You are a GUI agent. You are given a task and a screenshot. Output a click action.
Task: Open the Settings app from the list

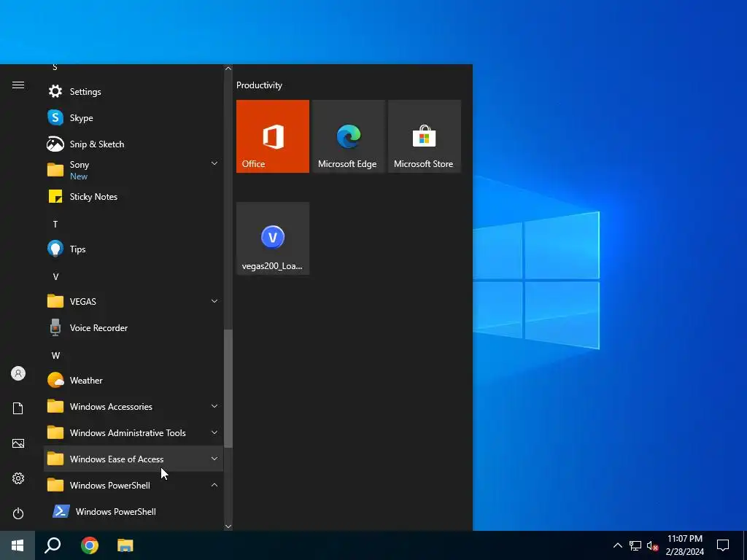click(133, 91)
